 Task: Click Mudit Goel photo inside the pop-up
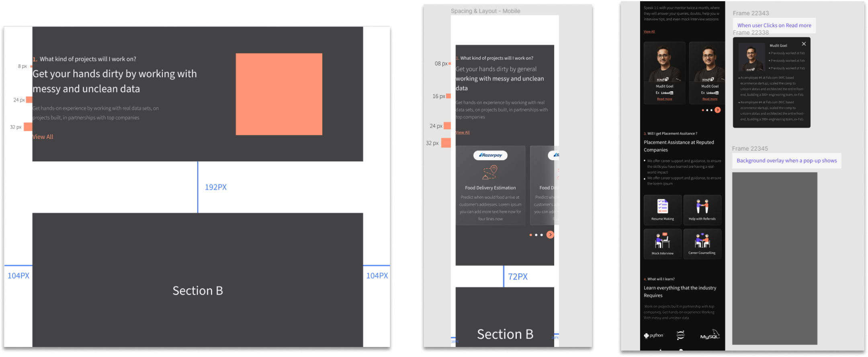tap(751, 58)
